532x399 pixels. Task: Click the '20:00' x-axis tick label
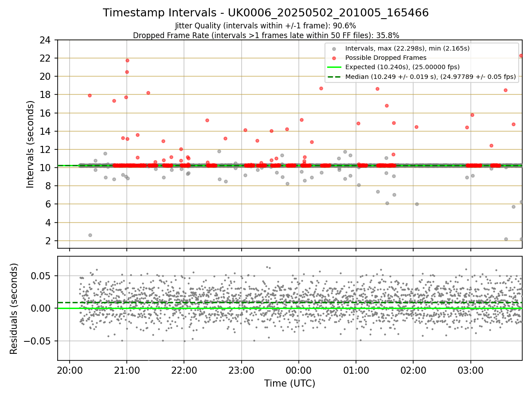coord(70,370)
